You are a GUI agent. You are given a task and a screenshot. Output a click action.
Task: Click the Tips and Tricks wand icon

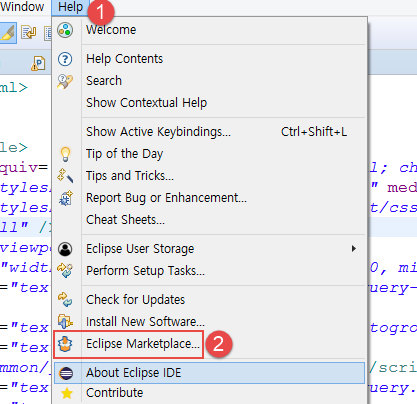pos(65,176)
